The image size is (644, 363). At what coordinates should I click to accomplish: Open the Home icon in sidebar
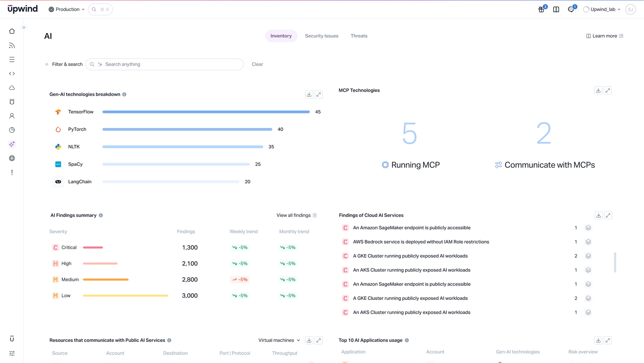[x=12, y=31]
